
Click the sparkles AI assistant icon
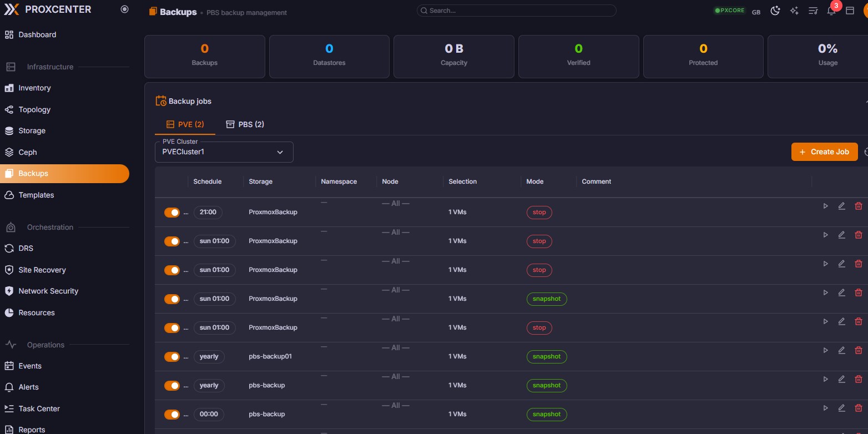794,11
